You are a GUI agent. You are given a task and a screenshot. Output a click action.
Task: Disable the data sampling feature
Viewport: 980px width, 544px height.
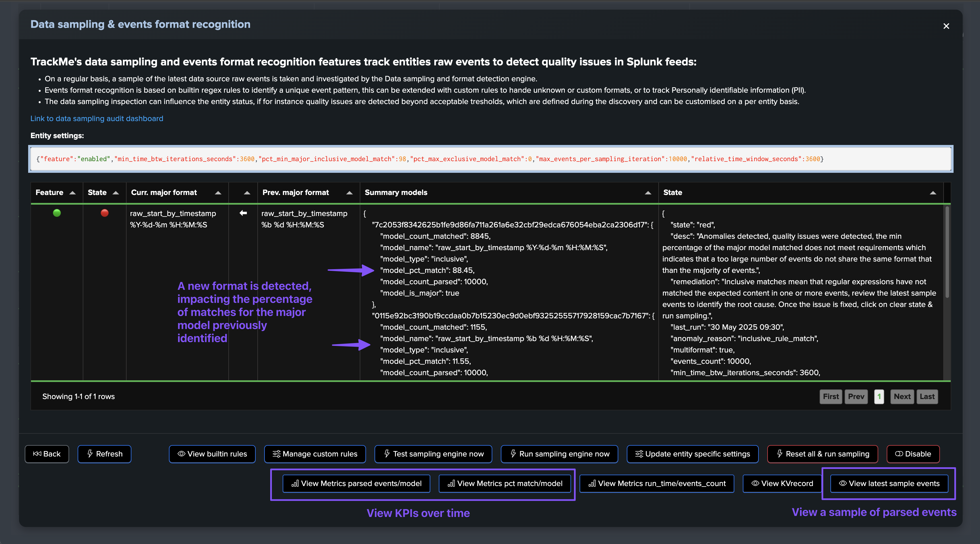(913, 454)
